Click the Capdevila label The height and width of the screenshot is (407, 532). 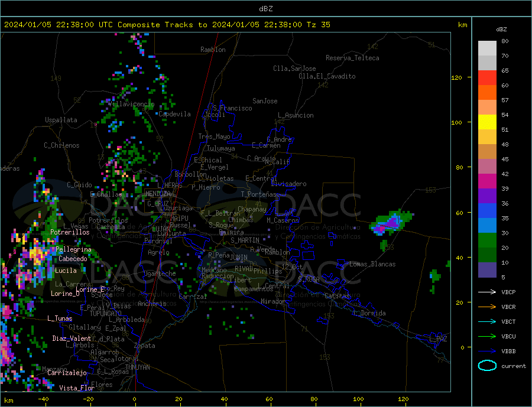coord(174,114)
